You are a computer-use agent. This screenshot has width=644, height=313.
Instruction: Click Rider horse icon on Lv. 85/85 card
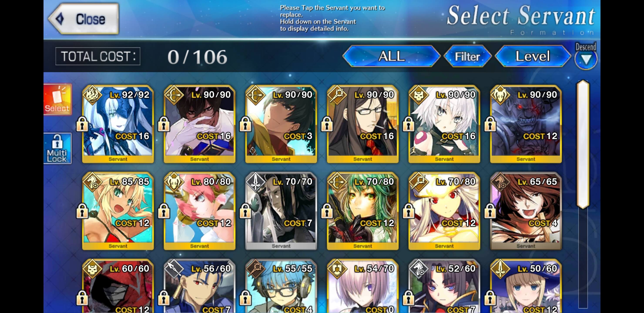tap(92, 182)
